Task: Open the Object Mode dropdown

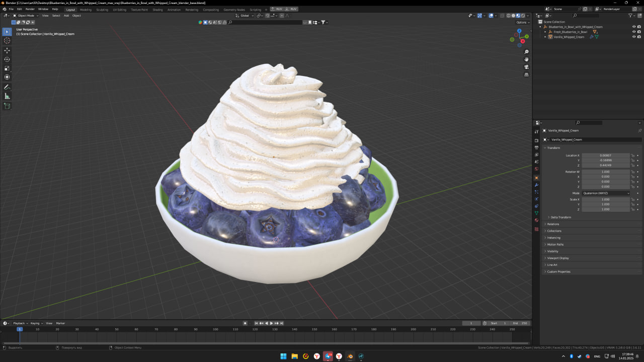Action: tap(25, 16)
